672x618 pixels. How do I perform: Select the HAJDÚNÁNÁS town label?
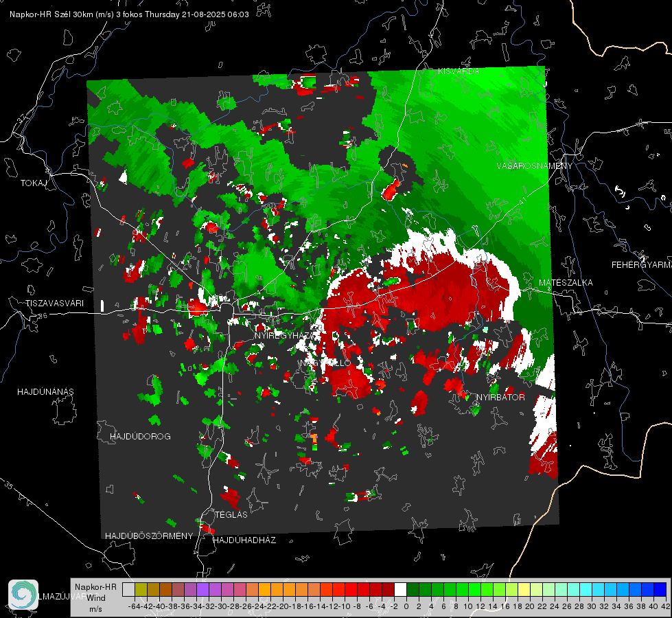pyautogui.click(x=45, y=391)
